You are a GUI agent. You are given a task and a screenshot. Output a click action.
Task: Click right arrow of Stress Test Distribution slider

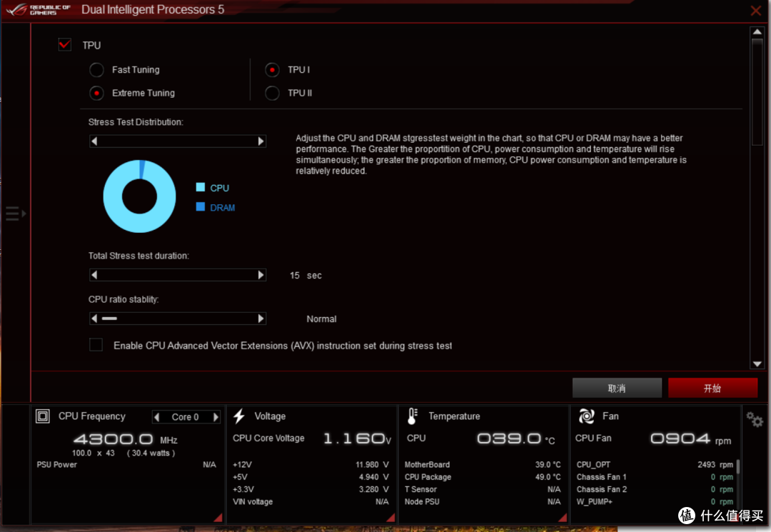pyautogui.click(x=261, y=141)
